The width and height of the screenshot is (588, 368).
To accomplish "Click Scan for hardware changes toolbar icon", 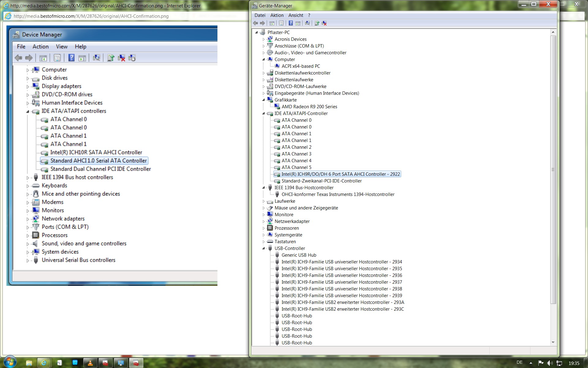I will tap(307, 23).
